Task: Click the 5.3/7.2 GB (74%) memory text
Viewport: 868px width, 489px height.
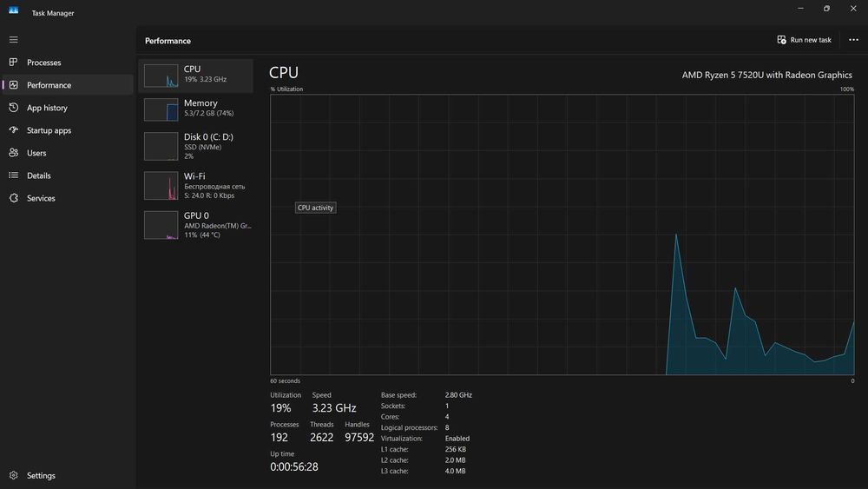Action: point(208,113)
